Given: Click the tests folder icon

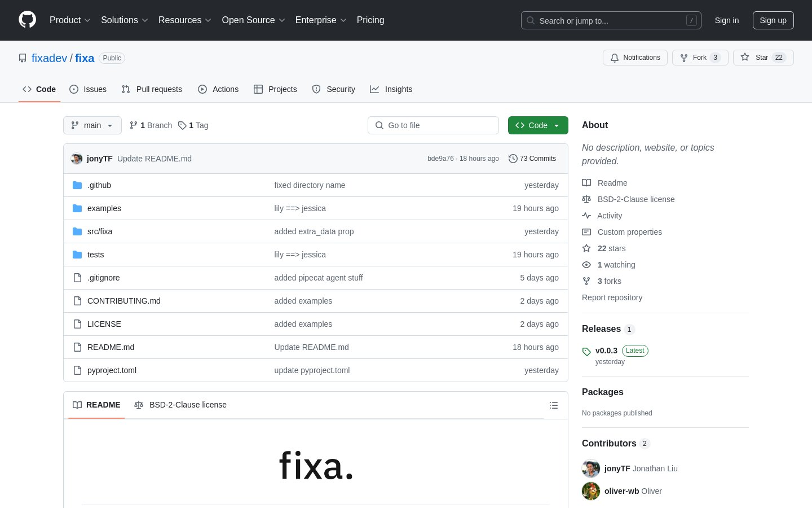Looking at the screenshot, I should coord(77,255).
